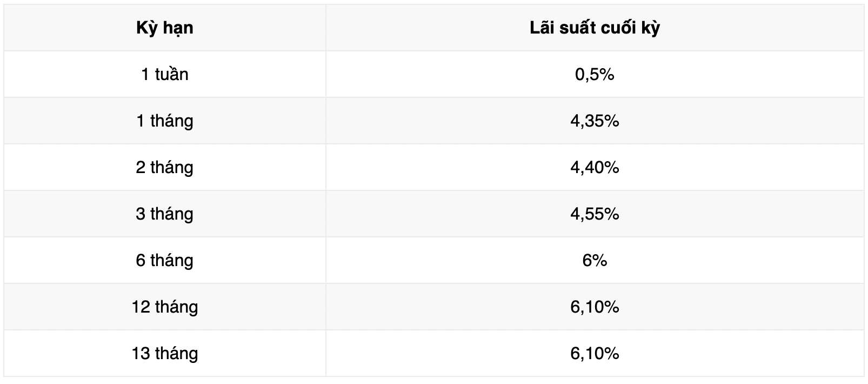
Task: Click the 6% interest rate value
Action: [x=595, y=260]
